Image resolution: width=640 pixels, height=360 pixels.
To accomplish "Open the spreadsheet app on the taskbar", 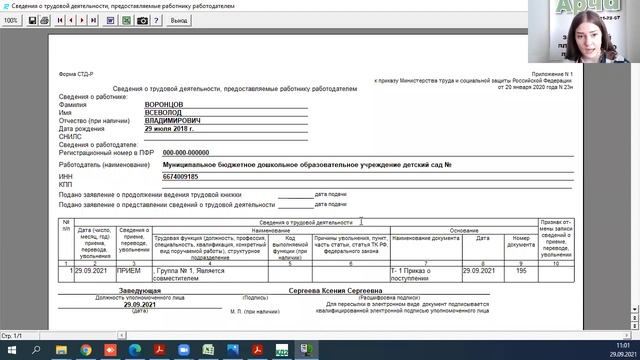I will 208,350.
